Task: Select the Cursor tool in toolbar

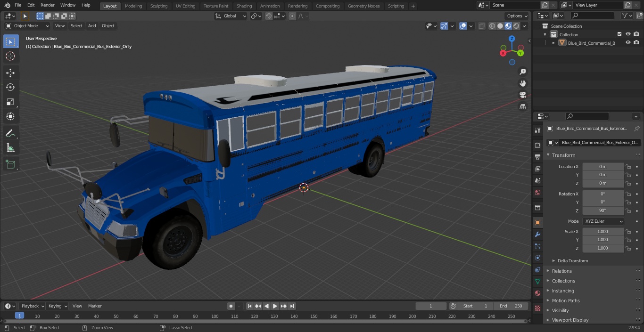Action: [10, 56]
